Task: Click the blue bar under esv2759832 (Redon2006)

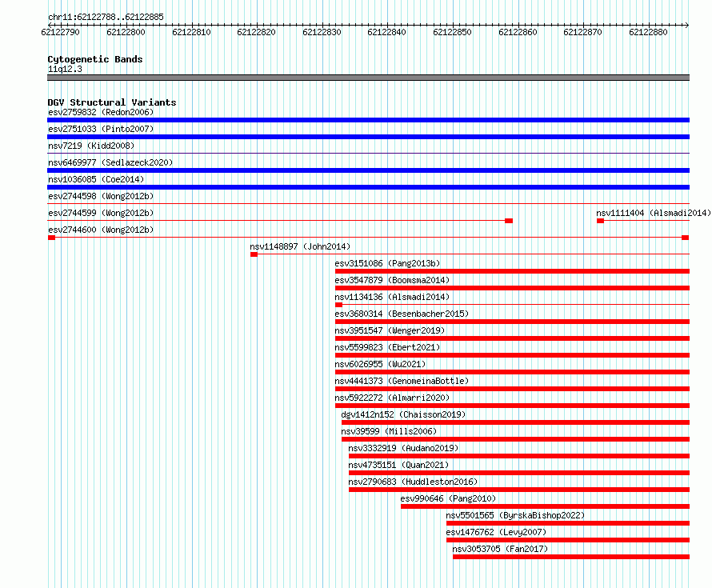Action: (x=368, y=120)
